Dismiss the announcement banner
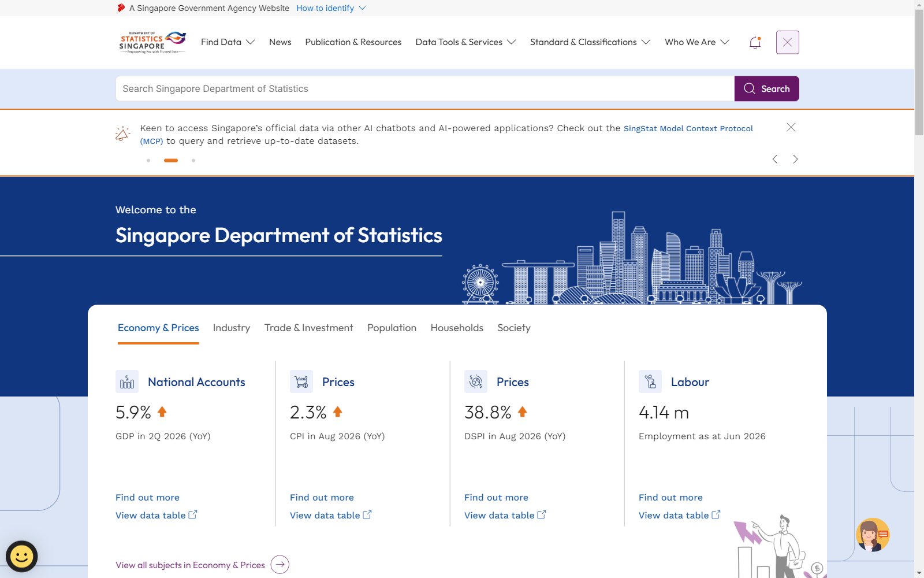This screenshot has height=578, width=924. [x=791, y=127]
